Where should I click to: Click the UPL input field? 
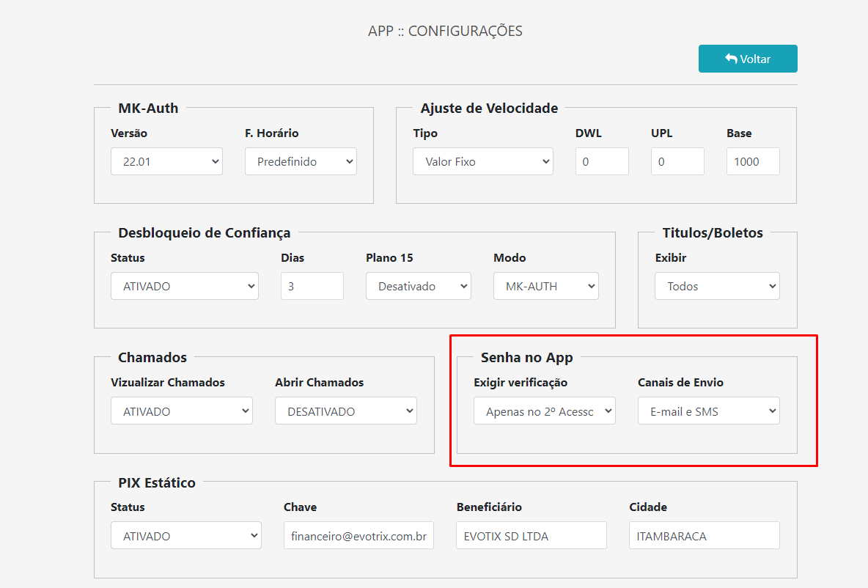677,161
